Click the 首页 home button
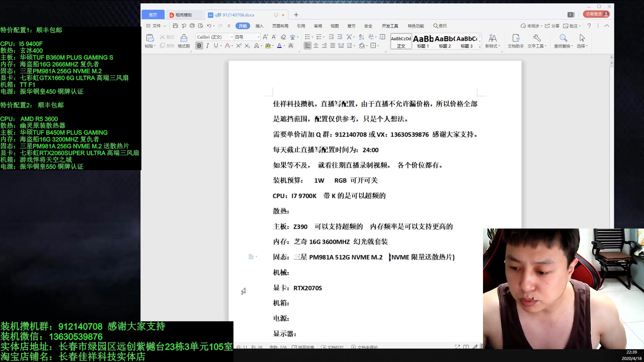The height and width of the screenshot is (362, 644). [x=153, y=15]
